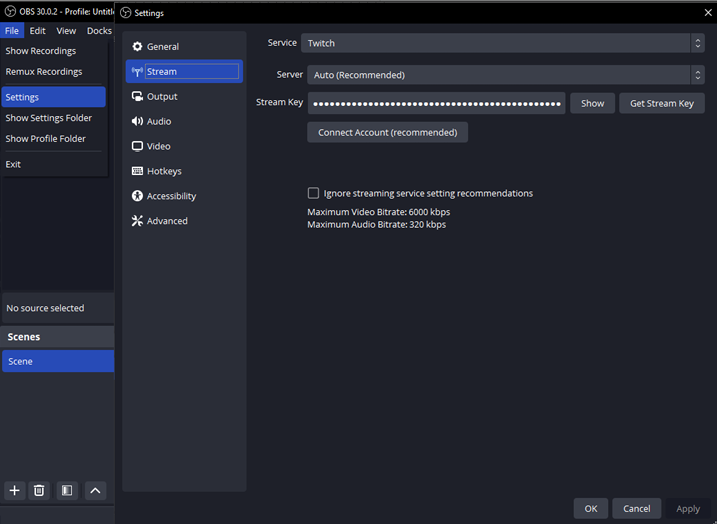Click Service dropdown arrow stepper
Viewport: 717px width, 524px height.
pos(698,43)
